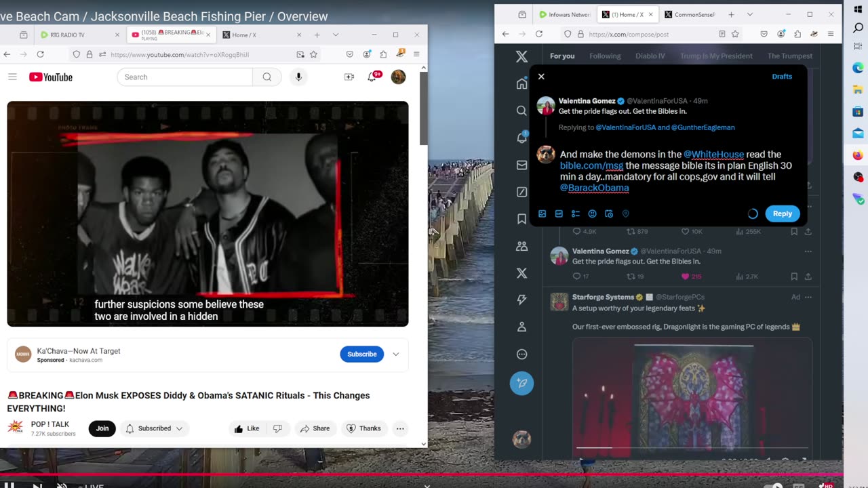868x488 pixels.
Task: Click the @WhiteHouse mention in reply
Action: [713, 155]
